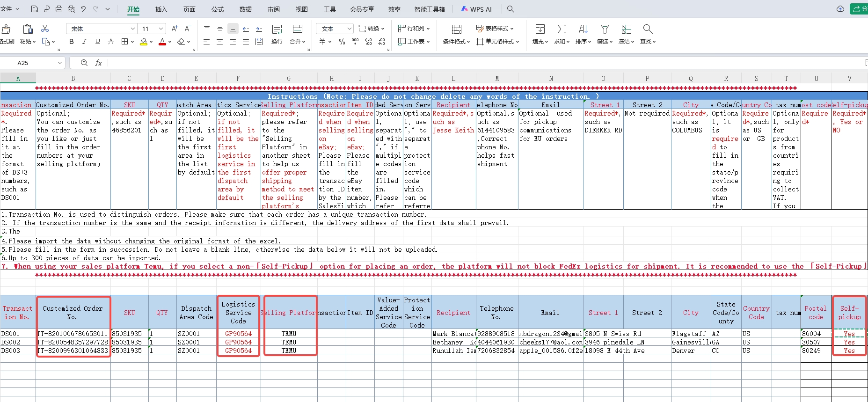Switch to the 数据 Data tab
Viewport: 868px width, 402px height.
(246, 9)
